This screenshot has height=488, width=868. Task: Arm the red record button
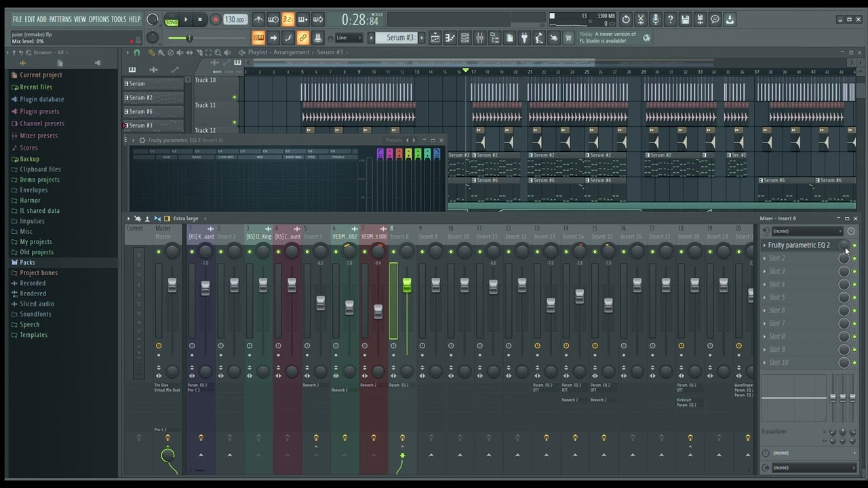coord(216,20)
